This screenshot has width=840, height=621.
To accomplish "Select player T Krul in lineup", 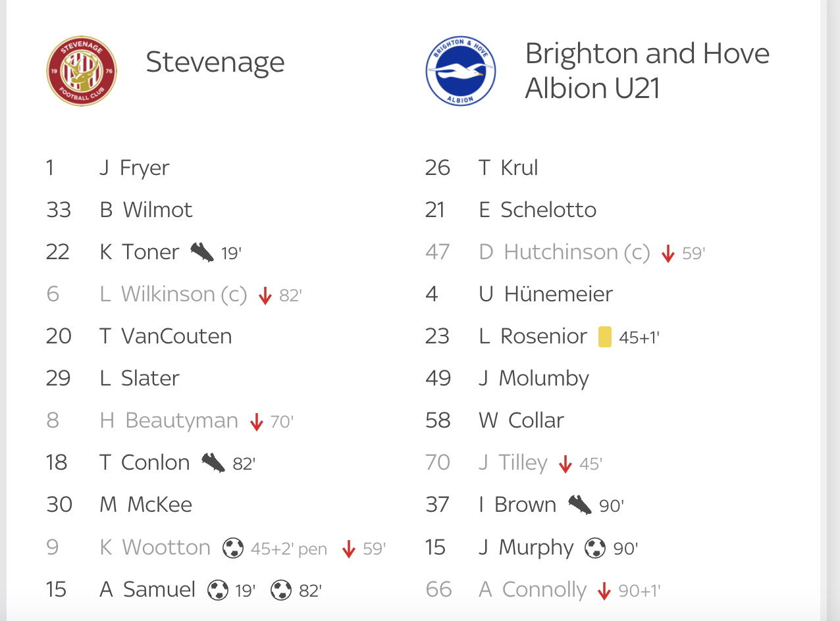I will pos(508,168).
